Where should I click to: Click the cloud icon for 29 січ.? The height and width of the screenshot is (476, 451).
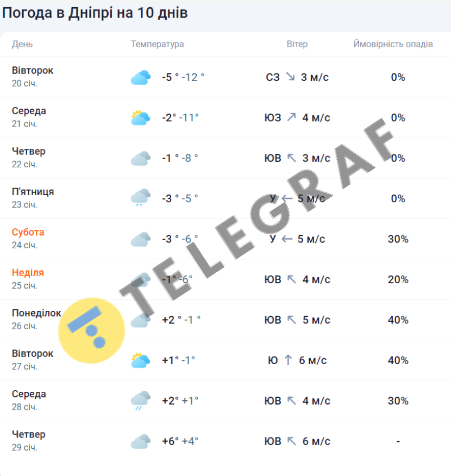point(140,441)
